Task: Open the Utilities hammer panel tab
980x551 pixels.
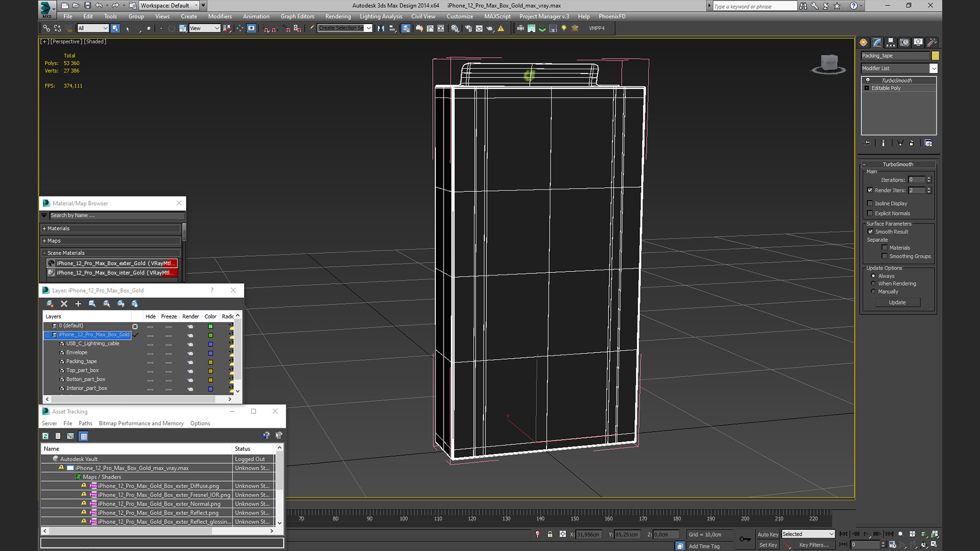Action: coord(932,42)
